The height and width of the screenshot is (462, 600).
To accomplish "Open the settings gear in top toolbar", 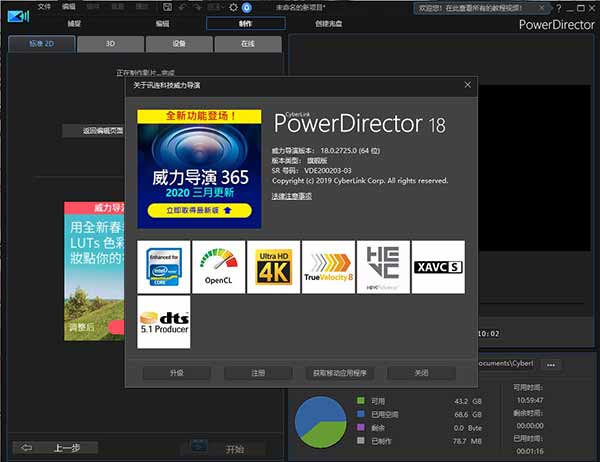I will pyautogui.click(x=232, y=7).
